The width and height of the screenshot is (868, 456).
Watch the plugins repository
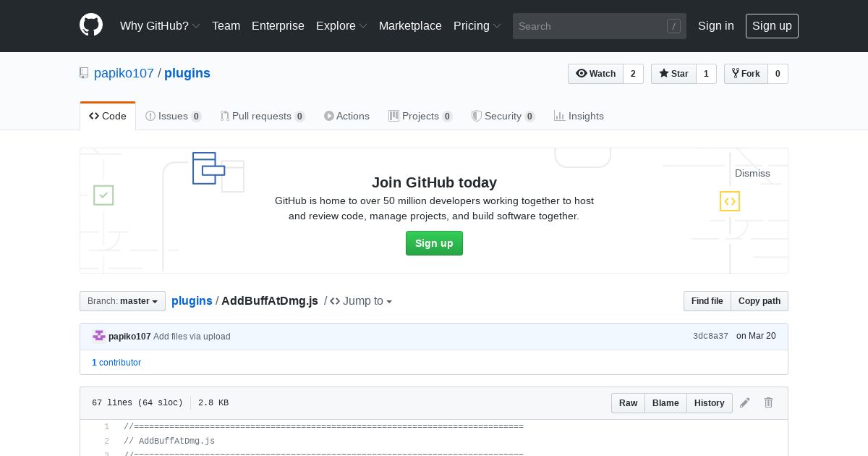[595, 74]
